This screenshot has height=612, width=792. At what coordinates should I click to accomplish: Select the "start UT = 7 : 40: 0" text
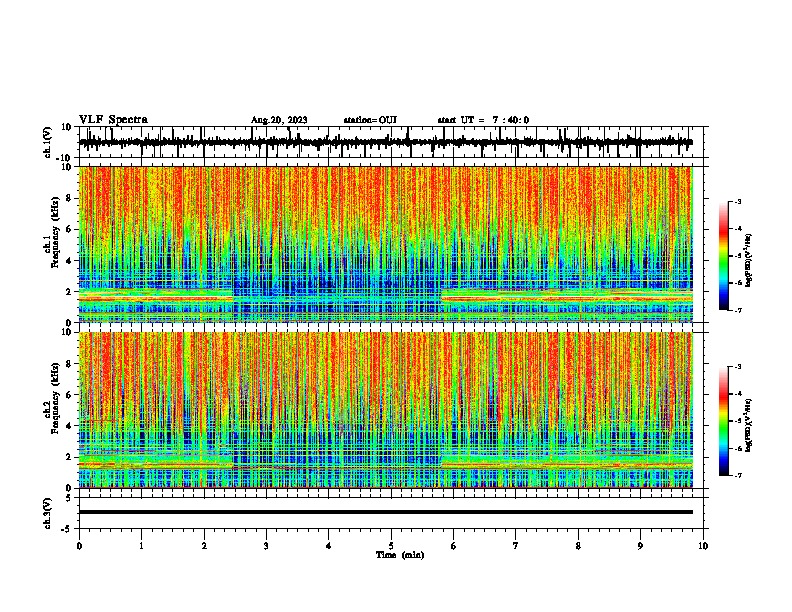(483, 120)
